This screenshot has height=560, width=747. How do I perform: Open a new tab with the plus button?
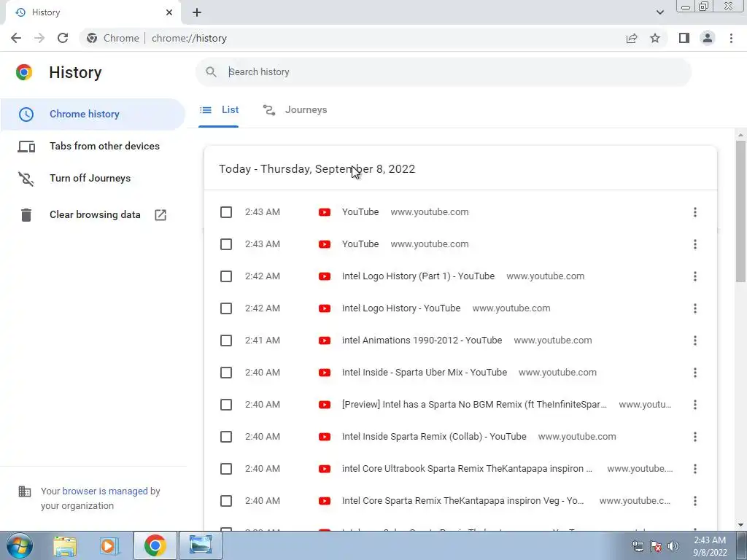[197, 12]
